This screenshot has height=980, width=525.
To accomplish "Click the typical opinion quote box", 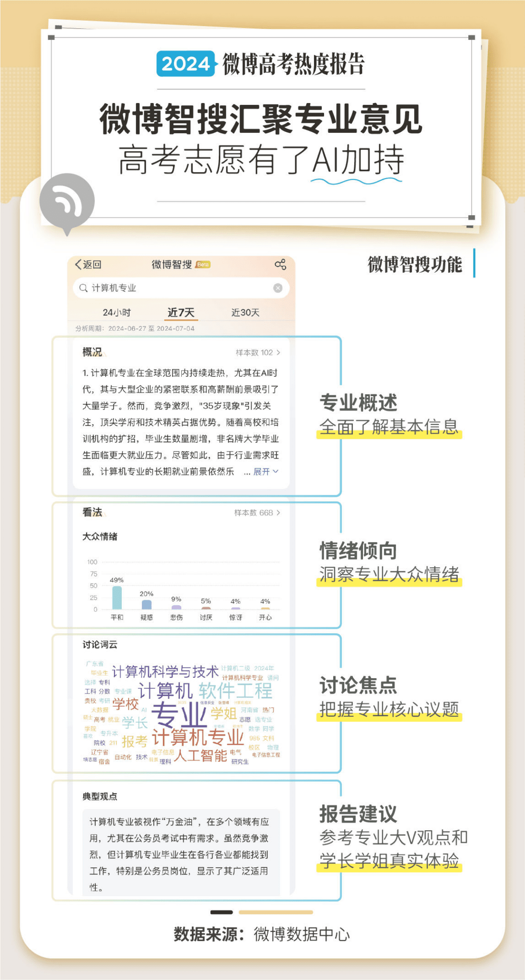I will click(181, 852).
